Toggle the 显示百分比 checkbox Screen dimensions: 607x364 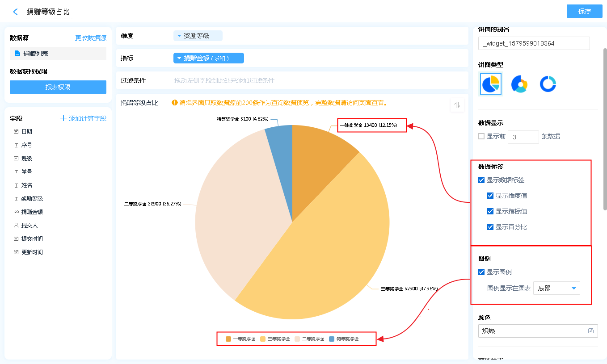pos(490,227)
